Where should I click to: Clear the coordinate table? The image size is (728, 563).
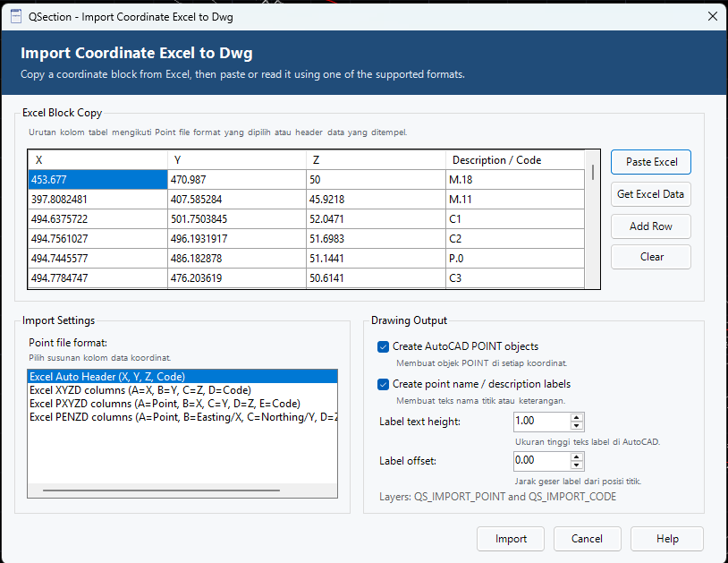[x=651, y=257]
